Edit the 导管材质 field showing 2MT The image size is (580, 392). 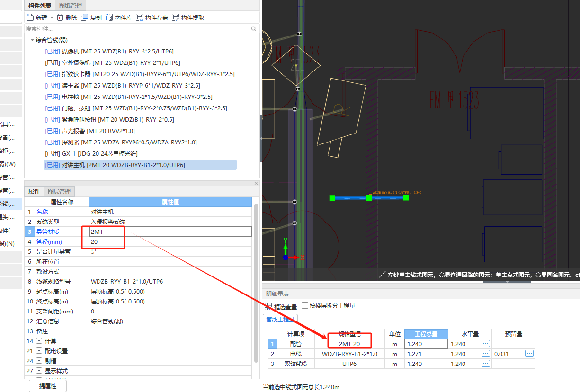click(170, 232)
